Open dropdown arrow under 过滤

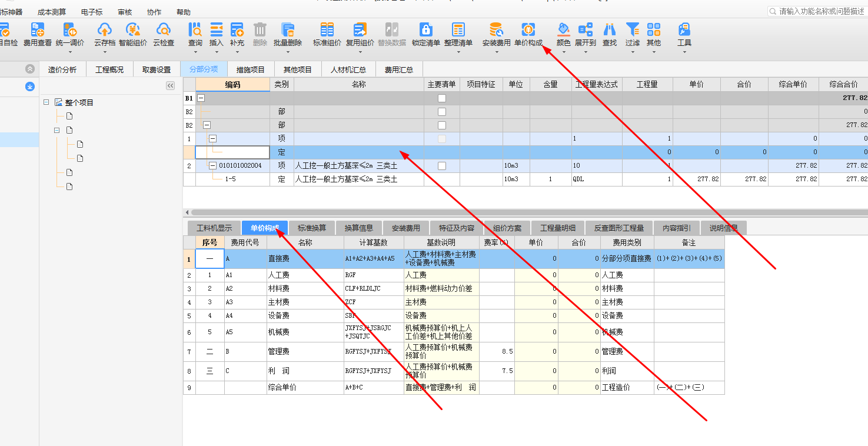tap(633, 52)
